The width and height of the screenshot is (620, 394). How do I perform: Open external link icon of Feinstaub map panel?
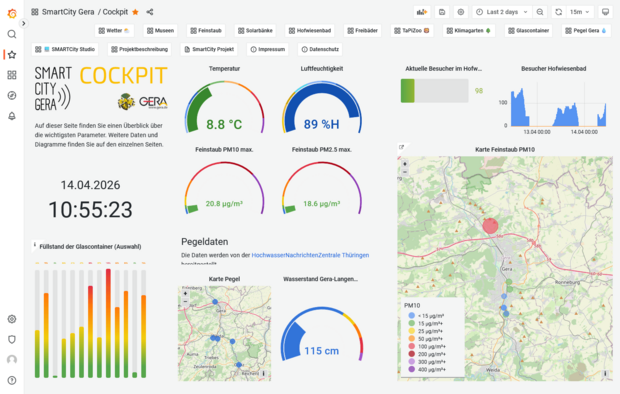pyautogui.click(x=401, y=147)
